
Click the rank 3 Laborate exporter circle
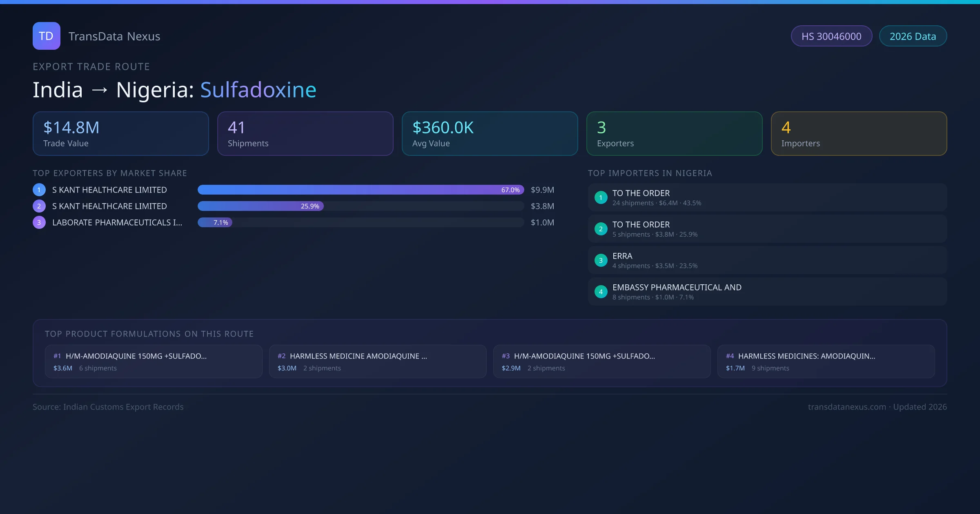tap(39, 222)
